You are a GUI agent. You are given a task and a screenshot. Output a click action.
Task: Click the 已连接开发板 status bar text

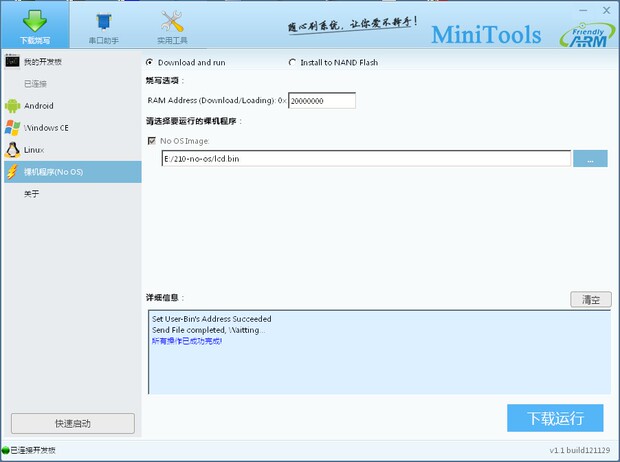pos(33,450)
